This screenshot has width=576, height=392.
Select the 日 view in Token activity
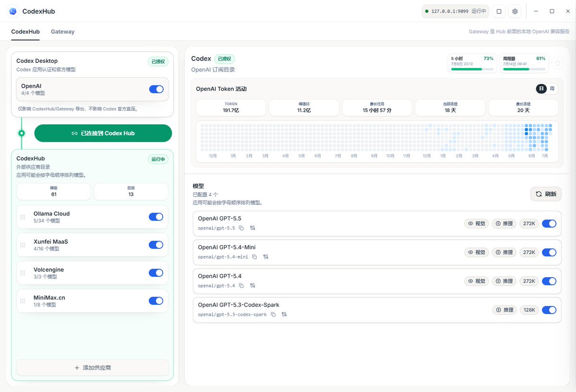click(541, 89)
